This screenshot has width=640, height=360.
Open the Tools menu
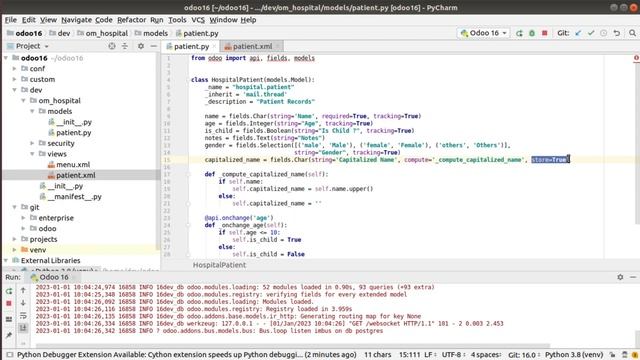point(177,20)
